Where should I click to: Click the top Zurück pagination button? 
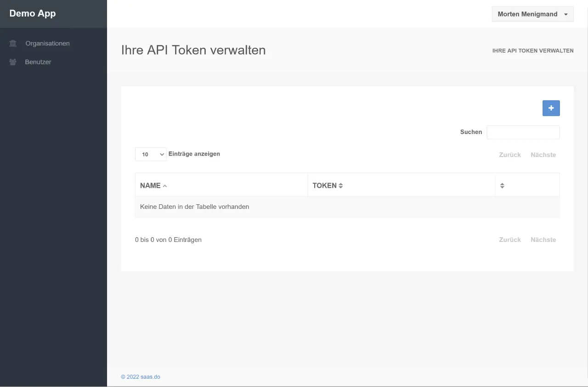coord(509,155)
